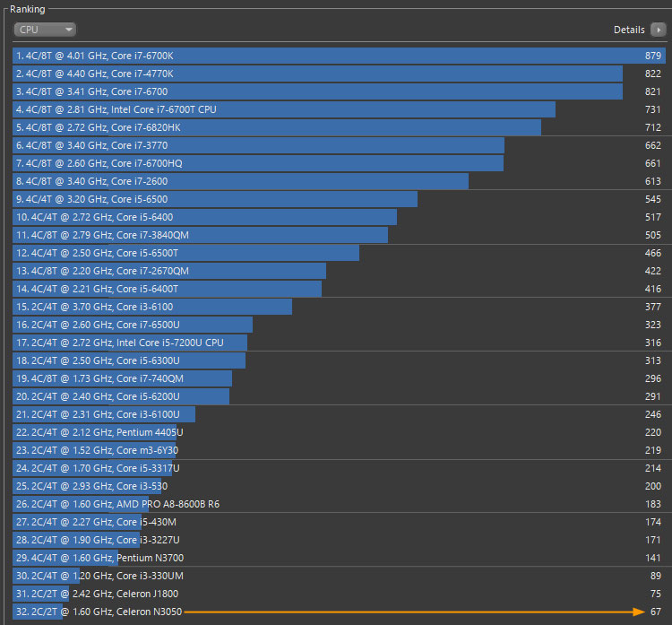Select the Core i5-430M row

[x=339, y=522]
